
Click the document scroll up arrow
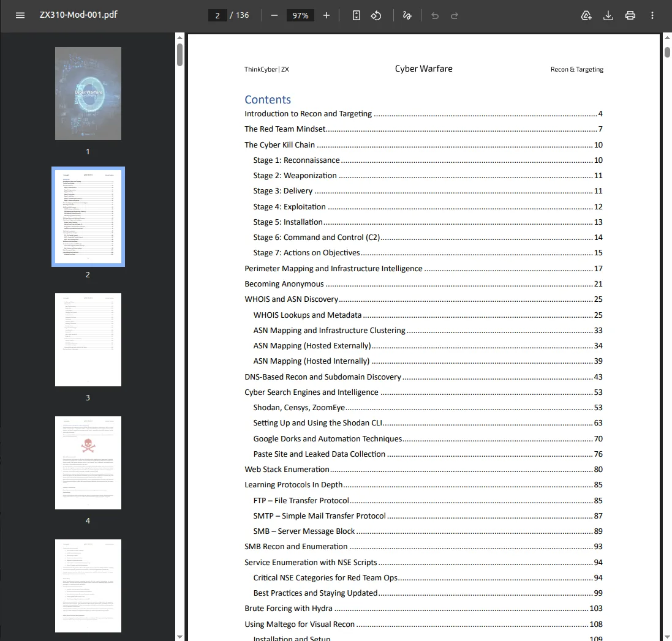click(667, 38)
